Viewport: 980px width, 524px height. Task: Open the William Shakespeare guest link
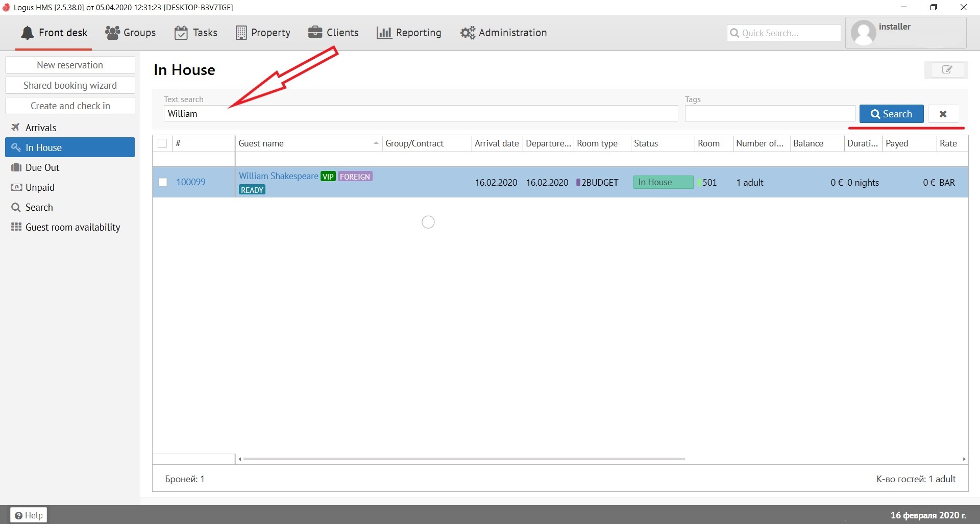[279, 176]
